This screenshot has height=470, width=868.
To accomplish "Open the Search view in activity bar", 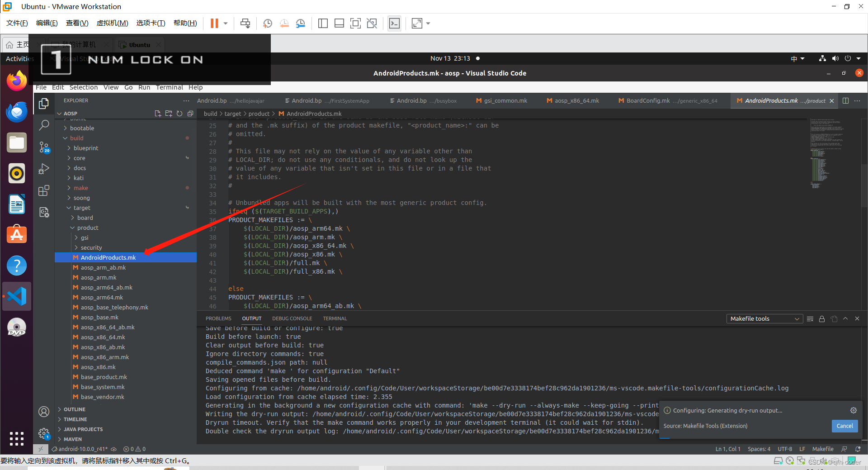I will click(x=44, y=125).
